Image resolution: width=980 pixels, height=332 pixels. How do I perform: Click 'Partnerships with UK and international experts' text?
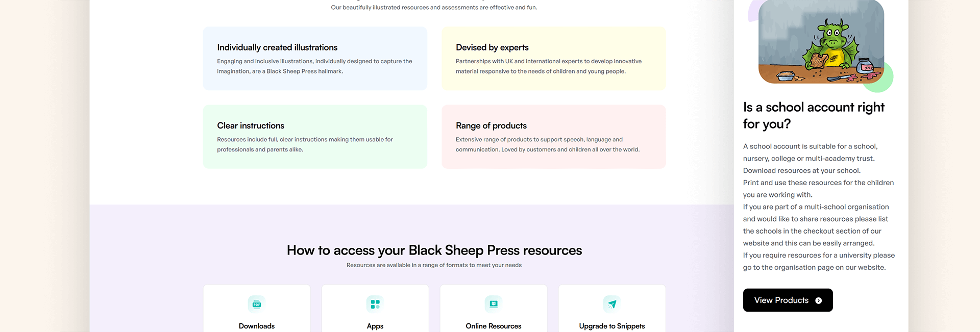click(549, 66)
